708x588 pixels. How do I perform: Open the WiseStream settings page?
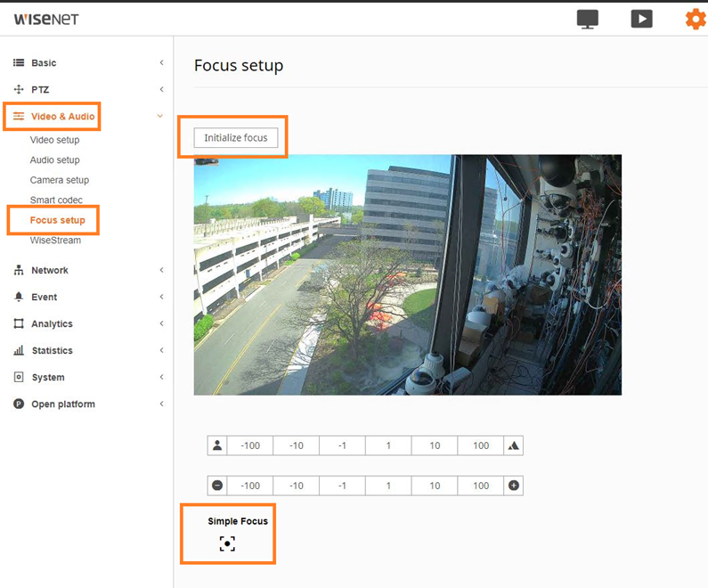[55, 241]
